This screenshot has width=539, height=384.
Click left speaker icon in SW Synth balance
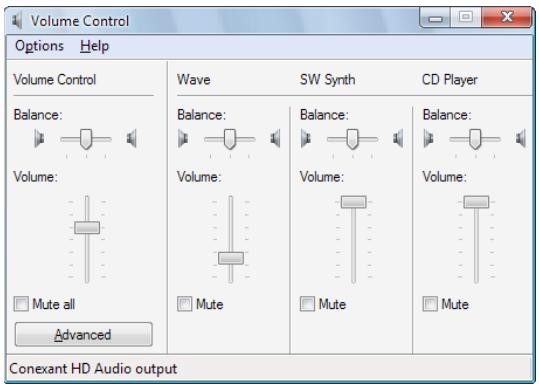pos(306,139)
